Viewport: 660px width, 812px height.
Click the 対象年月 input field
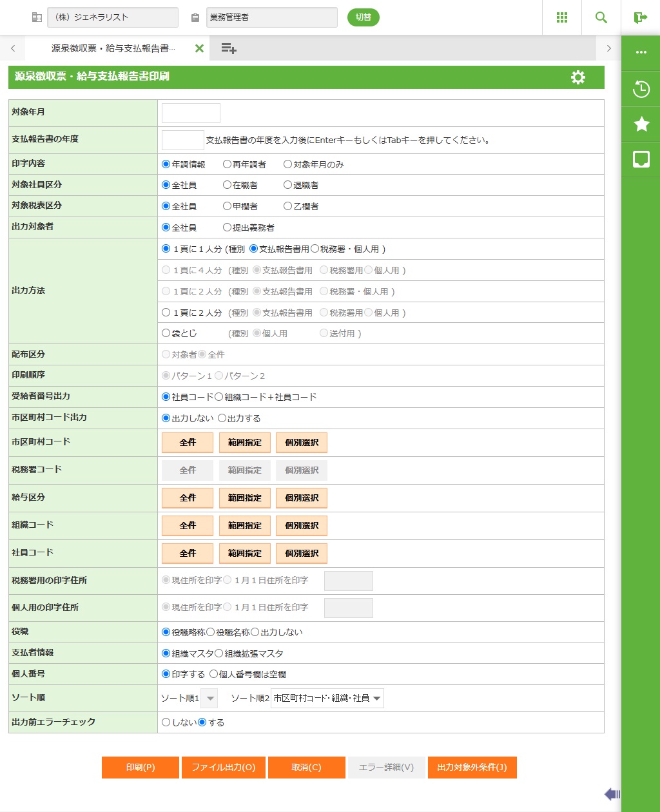191,113
